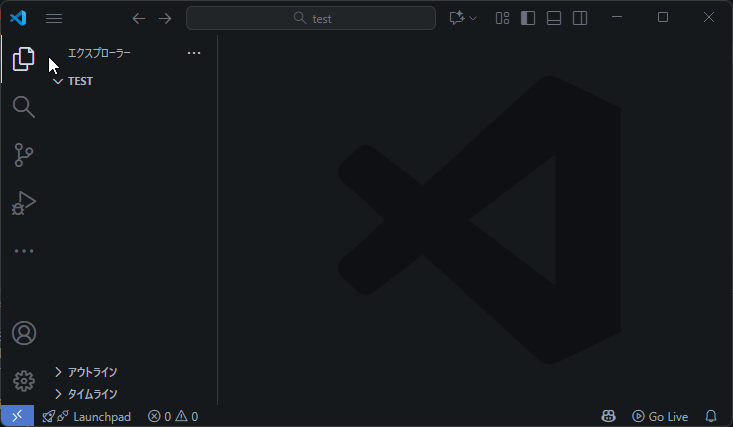Click the Launchpad status bar item
This screenshot has width=733, height=427.
pyautogui.click(x=86, y=416)
